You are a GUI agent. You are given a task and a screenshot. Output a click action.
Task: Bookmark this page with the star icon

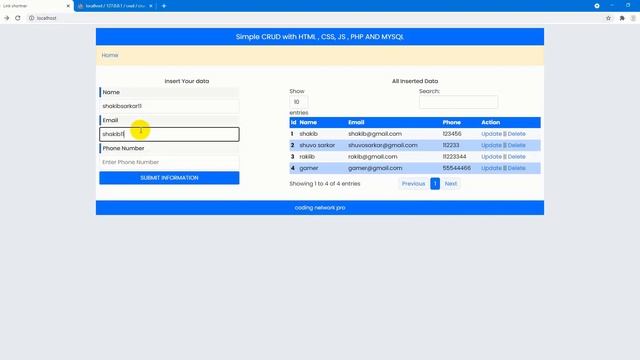click(608, 18)
